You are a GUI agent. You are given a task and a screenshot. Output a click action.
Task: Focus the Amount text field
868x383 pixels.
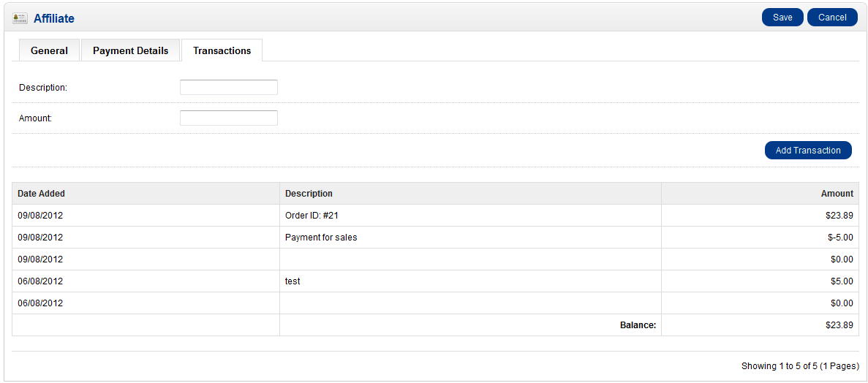click(228, 118)
